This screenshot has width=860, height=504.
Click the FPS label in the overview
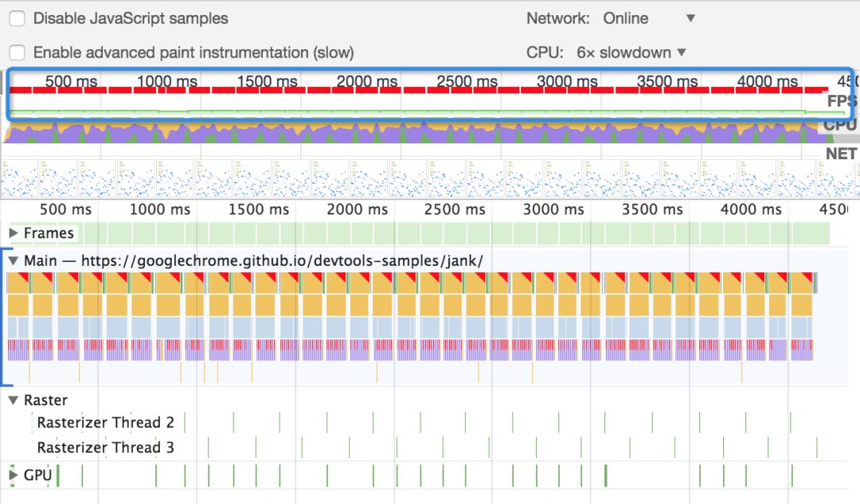842,101
